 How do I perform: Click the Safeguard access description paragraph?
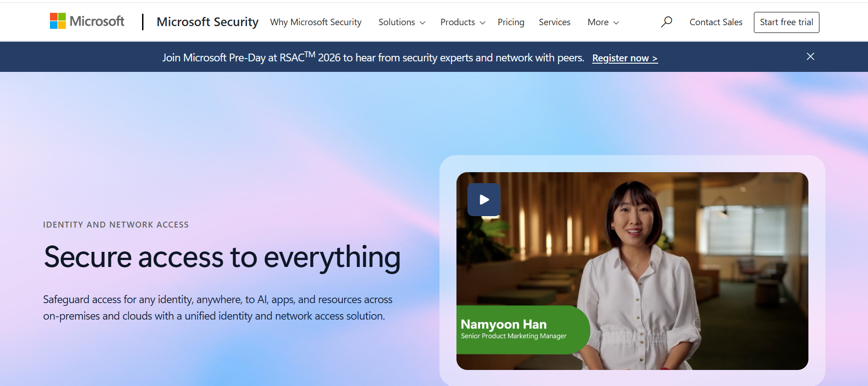click(218, 308)
